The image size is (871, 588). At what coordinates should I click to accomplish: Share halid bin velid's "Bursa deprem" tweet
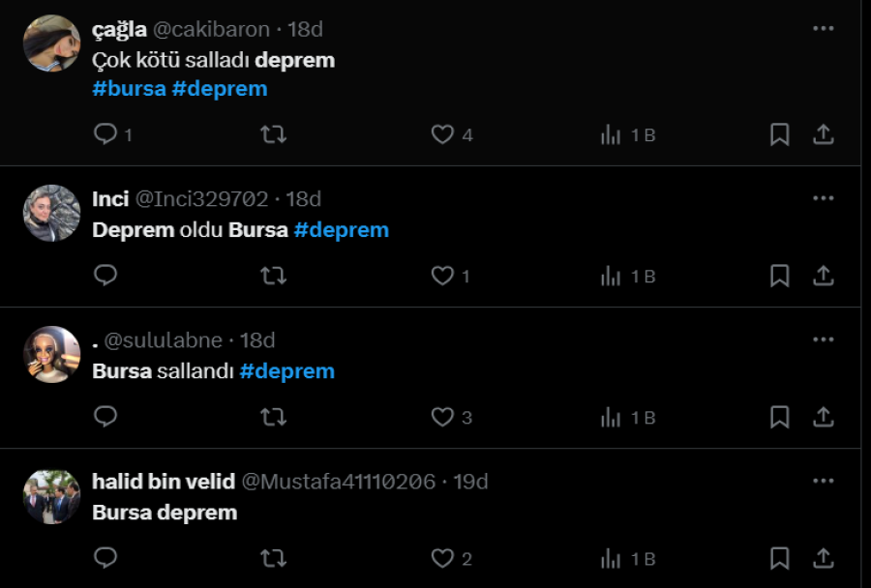pos(824,558)
